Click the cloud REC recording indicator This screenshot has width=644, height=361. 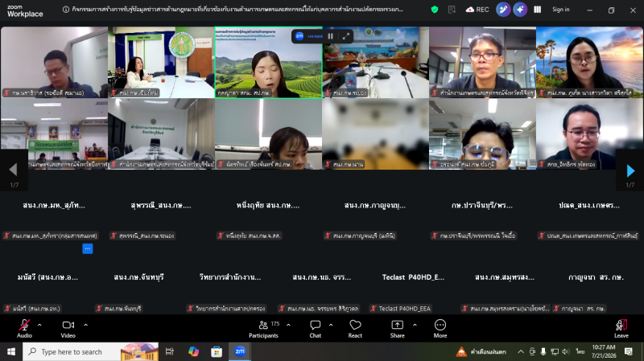click(477, 10)
